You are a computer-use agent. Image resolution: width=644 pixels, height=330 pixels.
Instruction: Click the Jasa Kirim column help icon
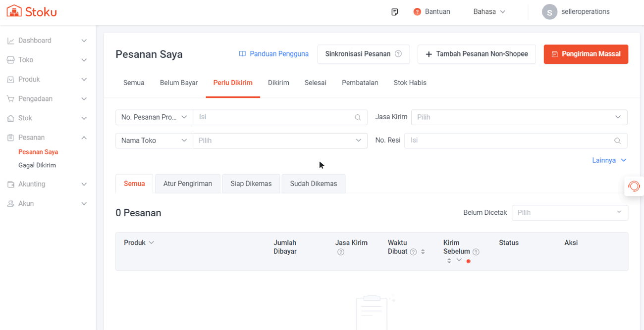click(341, 252)
